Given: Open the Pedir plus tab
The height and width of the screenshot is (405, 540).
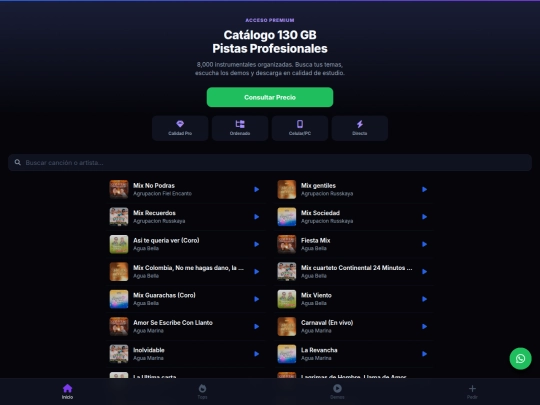Looking at the screenshot, I should pos(472,392).
